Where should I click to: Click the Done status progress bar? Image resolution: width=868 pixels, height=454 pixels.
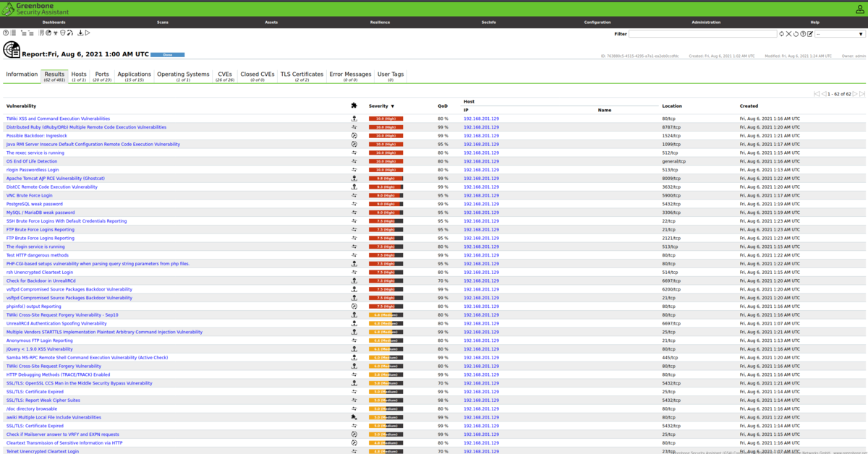(x=167, y=54)
